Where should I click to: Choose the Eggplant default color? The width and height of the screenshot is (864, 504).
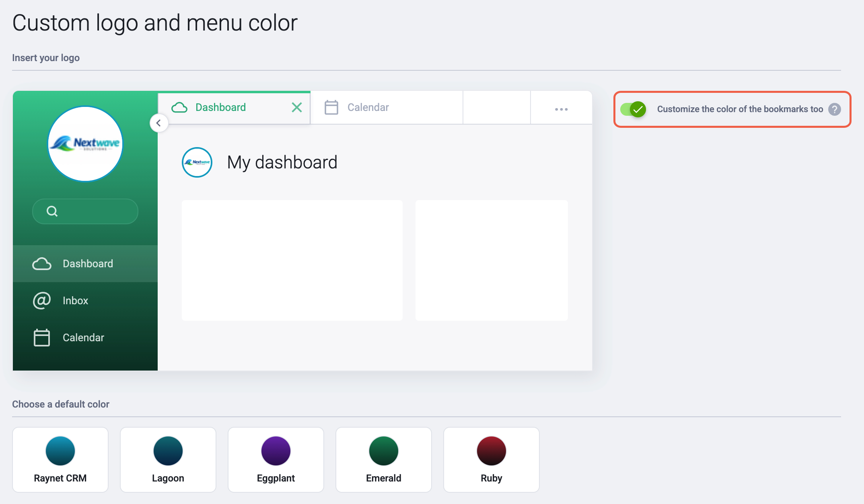point(276,460)
